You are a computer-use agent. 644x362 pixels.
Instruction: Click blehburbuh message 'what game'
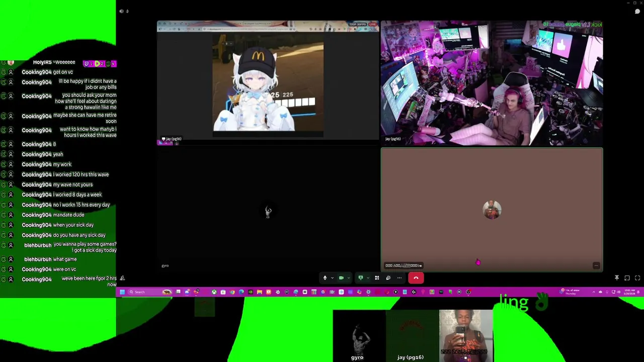[65, 259]
